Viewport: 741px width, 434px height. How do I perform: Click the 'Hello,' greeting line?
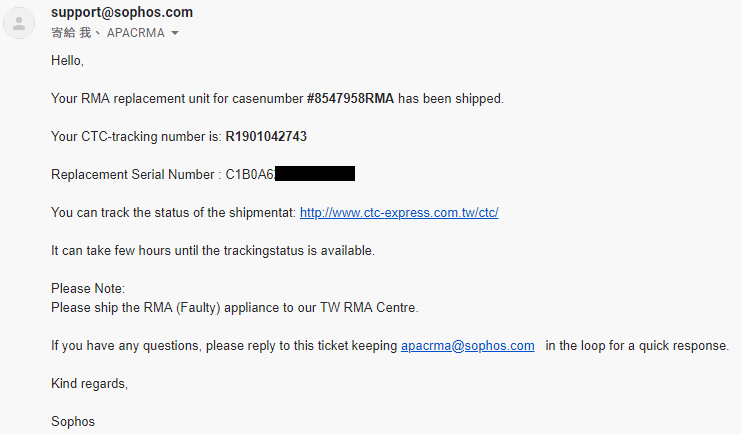[x=67, y=61]
